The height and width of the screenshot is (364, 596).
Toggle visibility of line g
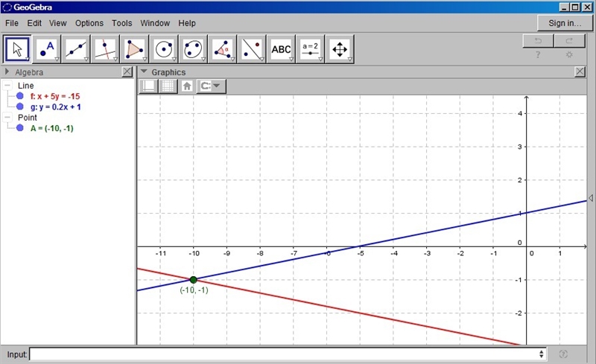click(20, 106)
